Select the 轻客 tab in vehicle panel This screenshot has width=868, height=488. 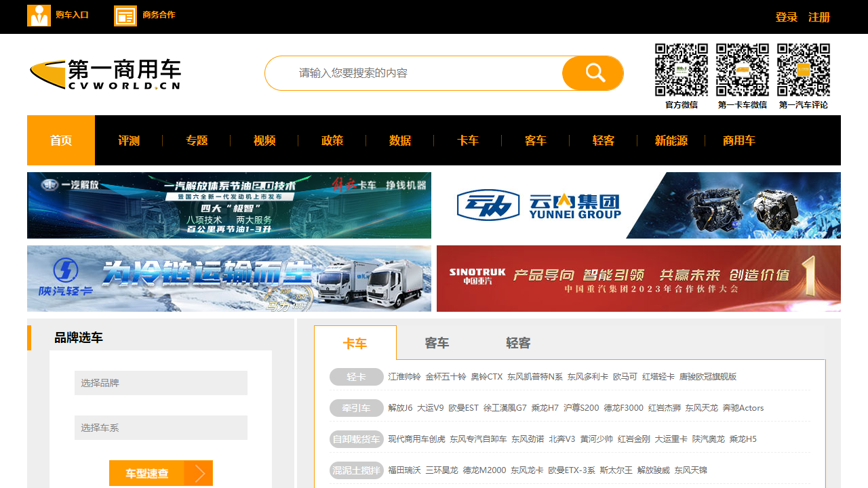click(518, 343)
